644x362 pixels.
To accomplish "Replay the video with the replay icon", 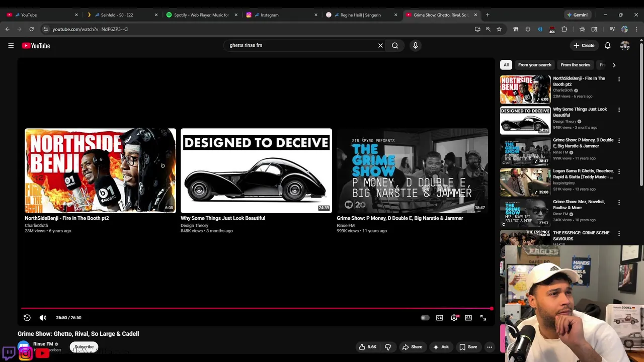I will (27, 318).
